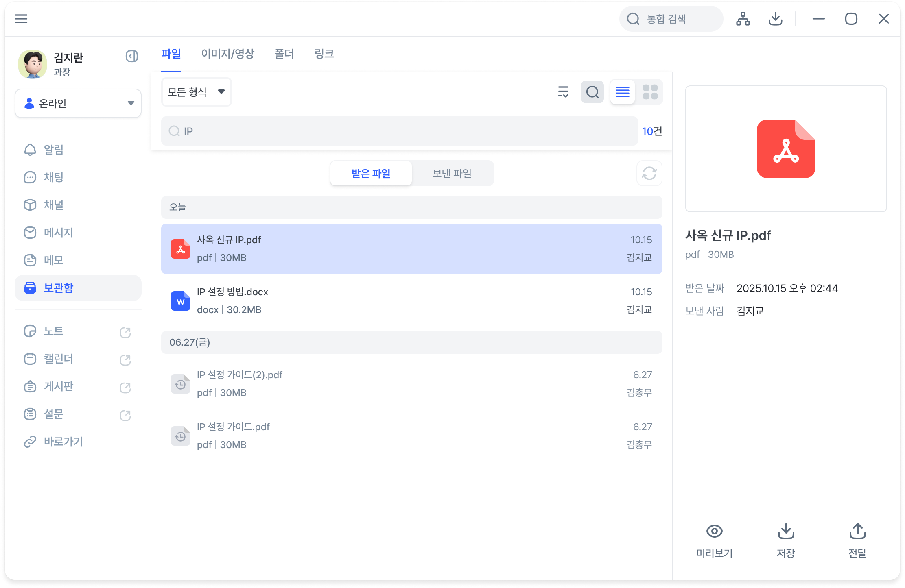Open 알림 notifications in sidebar

pos(53,150)
